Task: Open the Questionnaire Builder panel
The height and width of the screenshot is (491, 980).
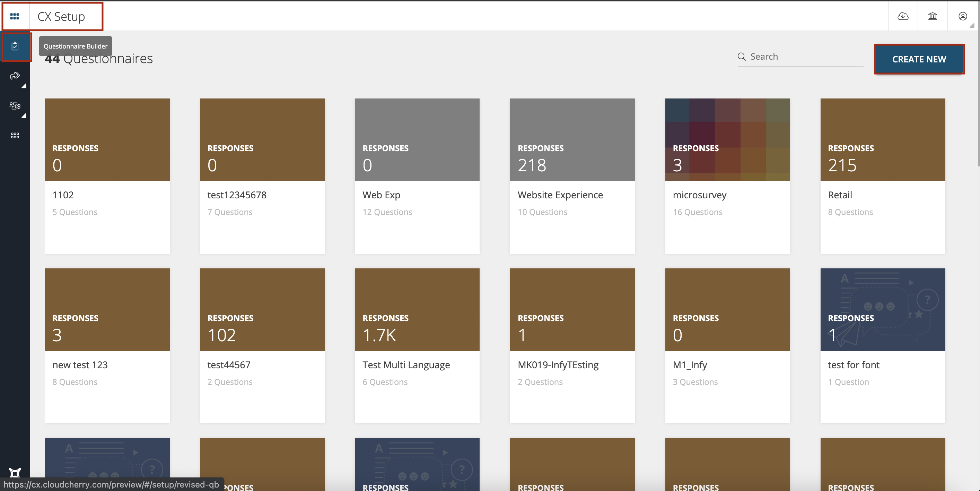Action: pyautogui.click(x=15, y=46)
